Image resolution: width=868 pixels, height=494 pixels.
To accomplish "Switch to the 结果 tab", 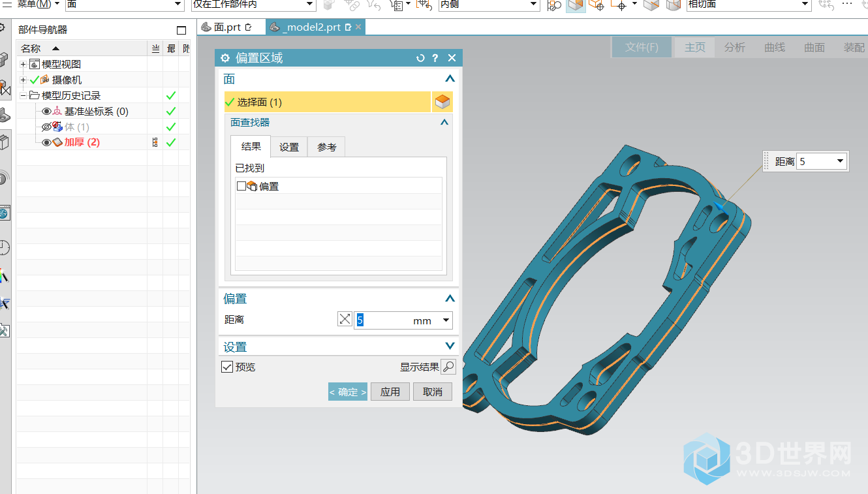I will click(x=251, y=147).
